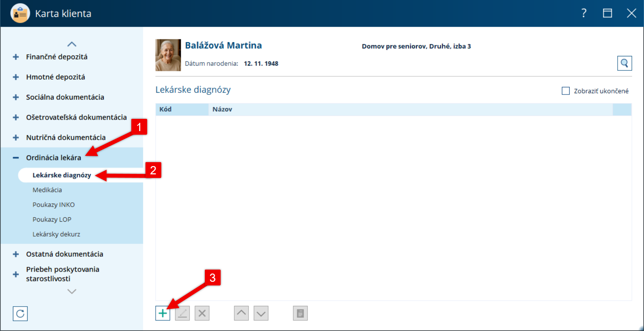The height and width of the screenshot is (331, 644).
Task: Expand Hmotné depozitá section
Action: click(x=16, y=77)
